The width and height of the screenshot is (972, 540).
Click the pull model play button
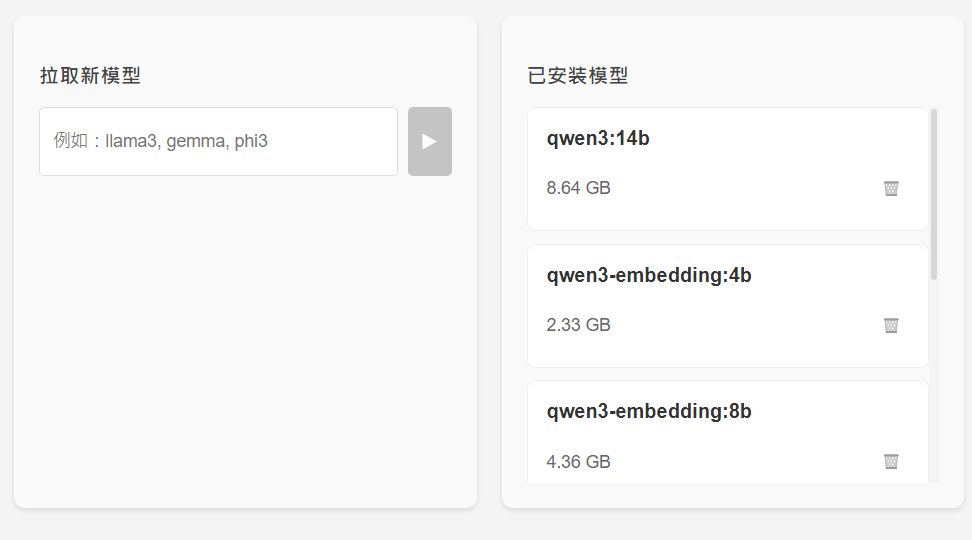point(430,141)
